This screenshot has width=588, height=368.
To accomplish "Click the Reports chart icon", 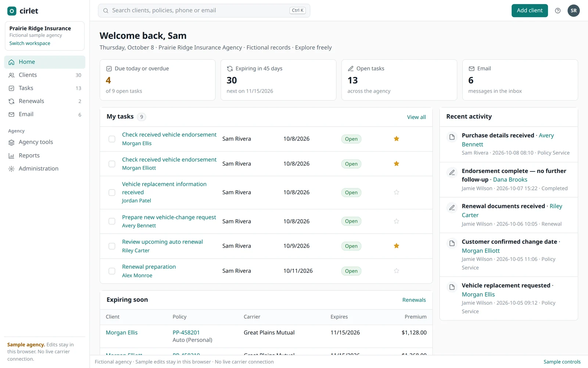I will point(11,156).
